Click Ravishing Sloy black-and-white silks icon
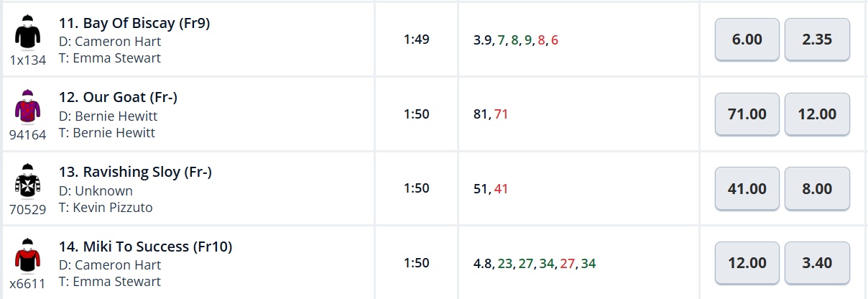Screen dimensions: 868x299 tap(27, 182)
